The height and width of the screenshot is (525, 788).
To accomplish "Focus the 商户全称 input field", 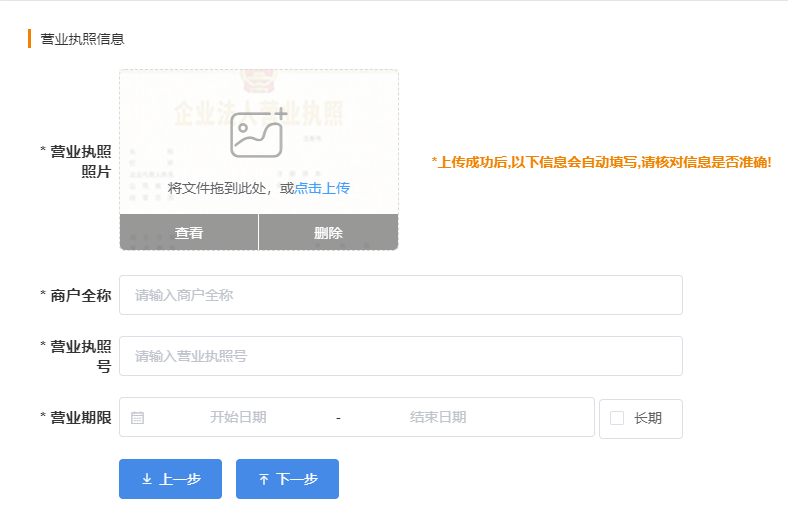I will point(400,295).
